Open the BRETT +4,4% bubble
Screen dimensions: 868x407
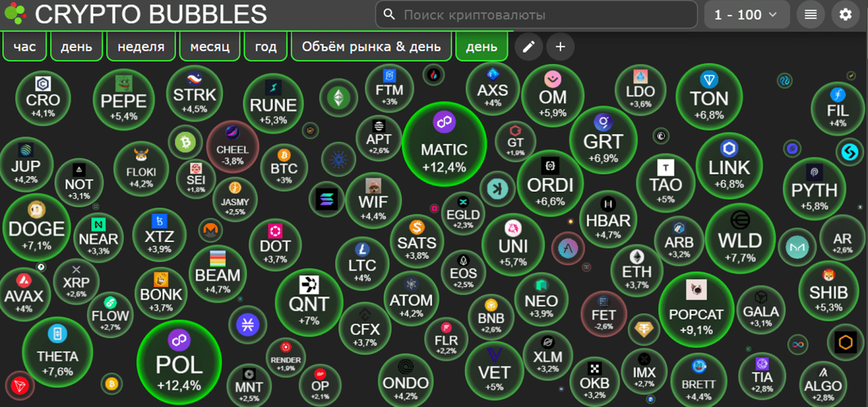(x=699, y=382)
